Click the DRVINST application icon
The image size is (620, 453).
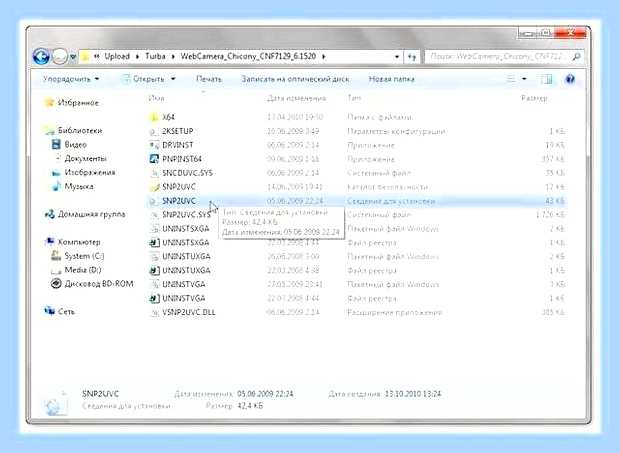pos(154,145)
